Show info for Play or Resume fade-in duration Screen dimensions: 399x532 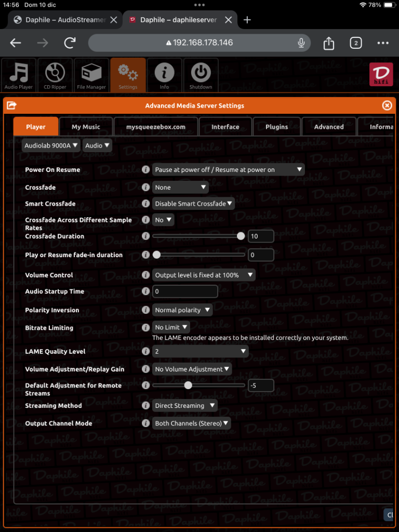pyautogui.click(x=145, y=255)
